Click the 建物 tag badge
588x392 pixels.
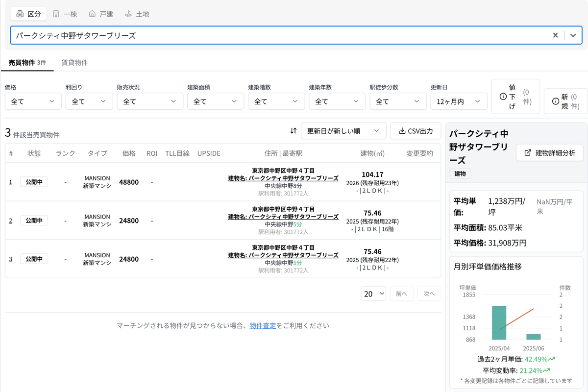[460, 173]
